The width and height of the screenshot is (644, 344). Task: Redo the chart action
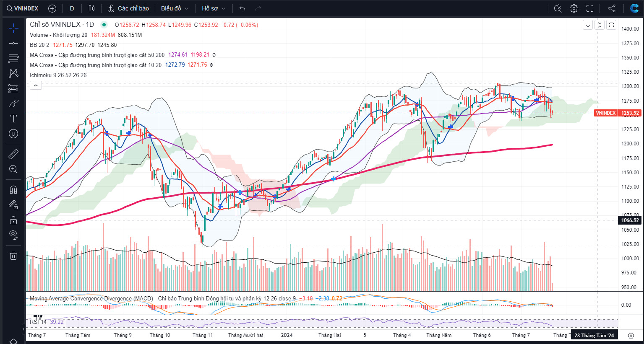point(258,8)
